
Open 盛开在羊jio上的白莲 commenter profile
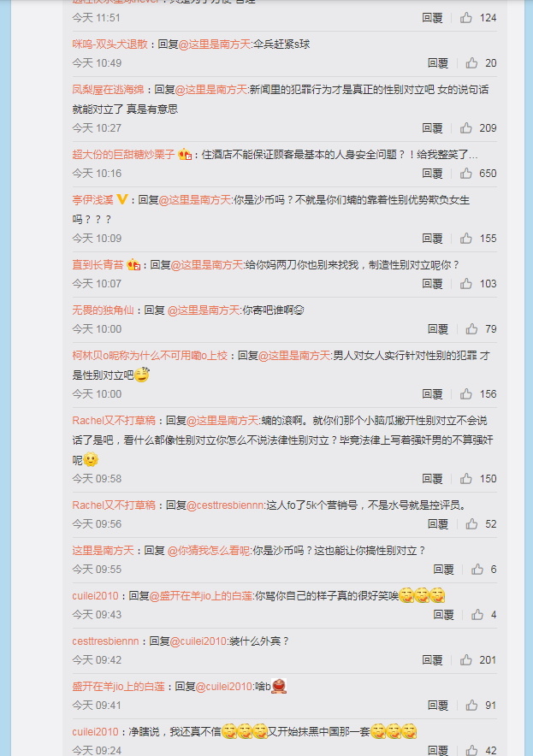pos(119,687)
